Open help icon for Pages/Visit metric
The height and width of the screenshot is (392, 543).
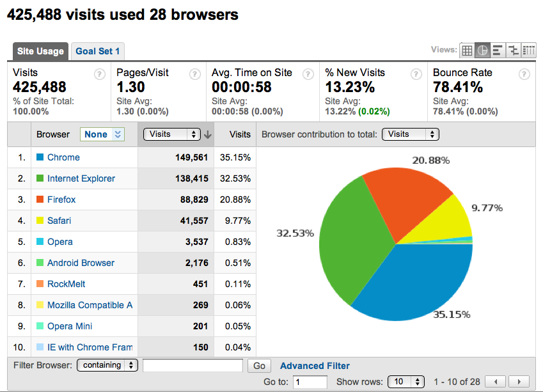coord(195,74)
